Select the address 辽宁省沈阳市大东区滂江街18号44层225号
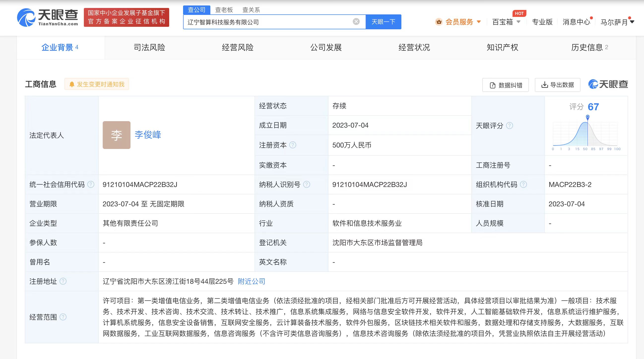 coord(168,281)
